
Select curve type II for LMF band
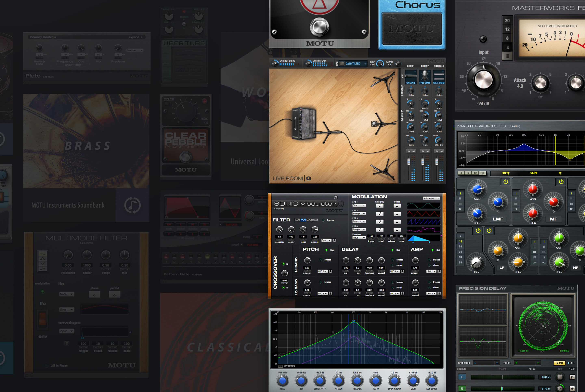click(x=460, y=198)
